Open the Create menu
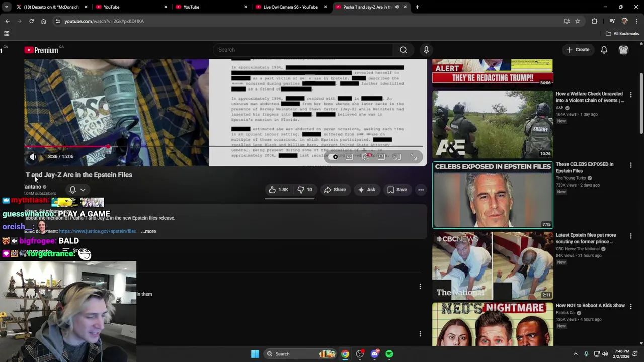 tap(578, 50)
